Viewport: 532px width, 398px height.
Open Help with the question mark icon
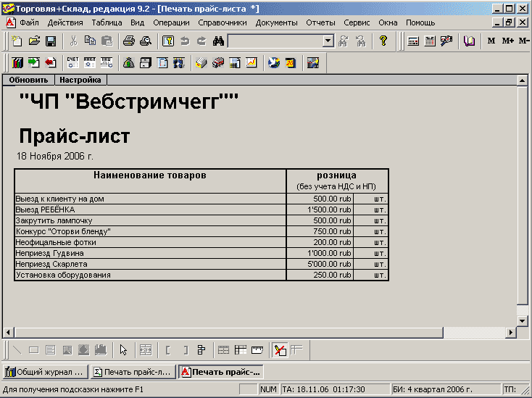click(x=383, y=41)
